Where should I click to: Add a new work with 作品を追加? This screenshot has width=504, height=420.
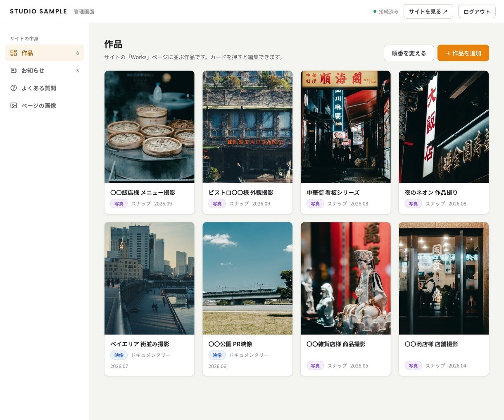coord(463,53)
